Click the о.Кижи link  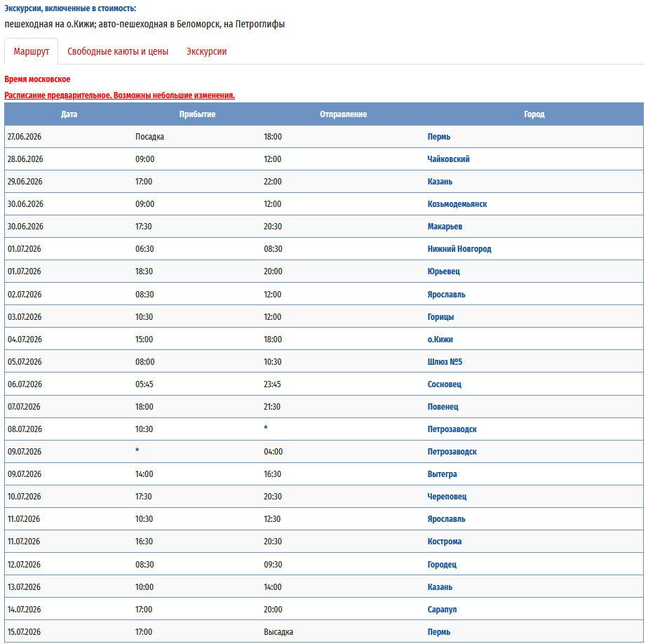coord(440,340)
